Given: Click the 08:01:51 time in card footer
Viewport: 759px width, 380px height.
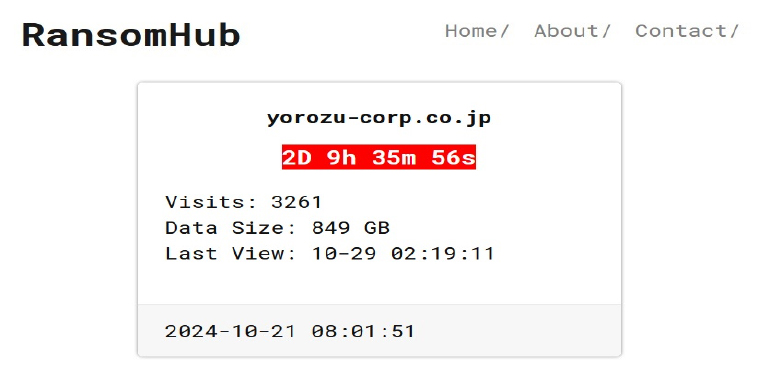Looking at the screenshot, I should pos(363,332).
